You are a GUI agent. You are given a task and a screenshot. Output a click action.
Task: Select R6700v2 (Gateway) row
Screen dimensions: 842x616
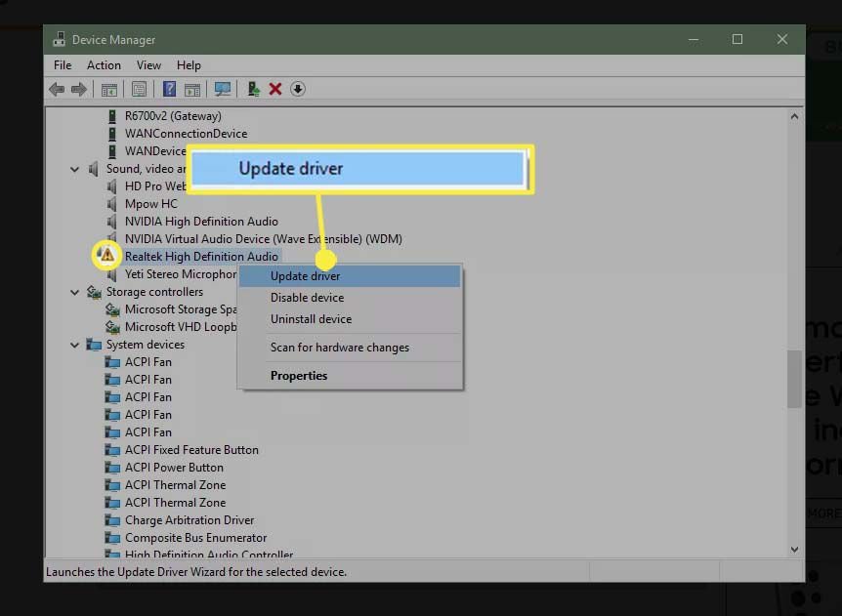pyautogui.click(x=173, y=116)
